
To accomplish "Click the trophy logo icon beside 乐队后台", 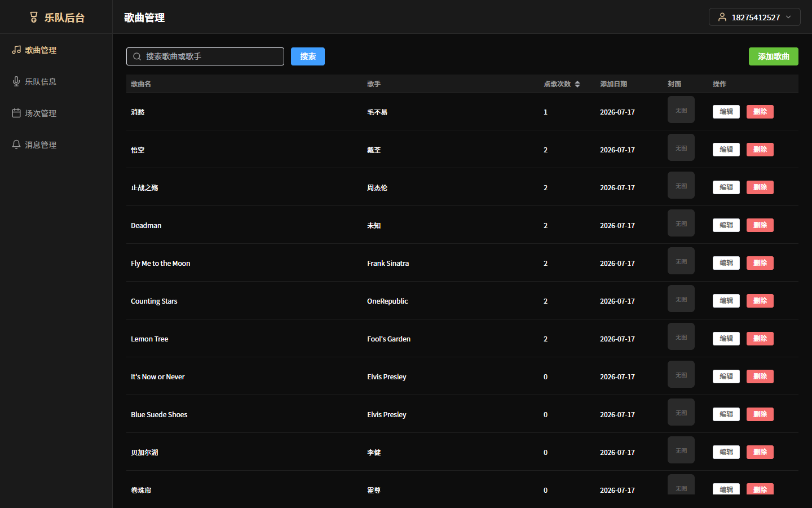I will pyautogui.click(x=34, y=17).
